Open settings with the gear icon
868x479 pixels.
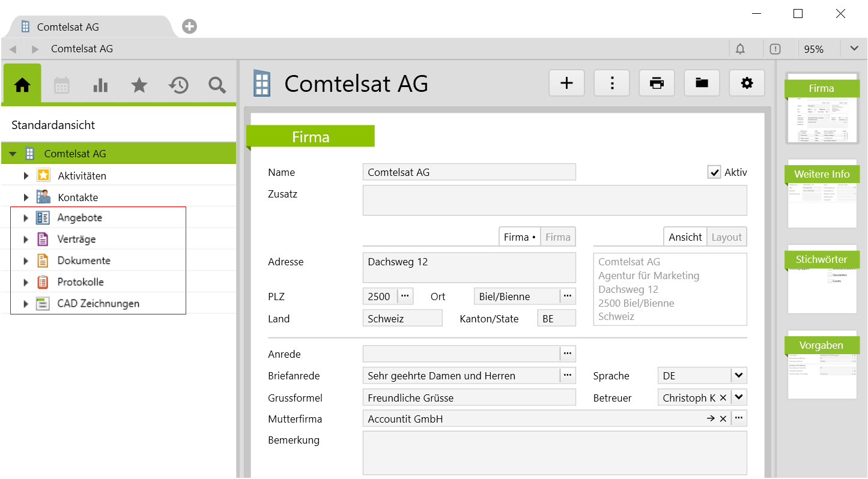(x=747, y=83)
